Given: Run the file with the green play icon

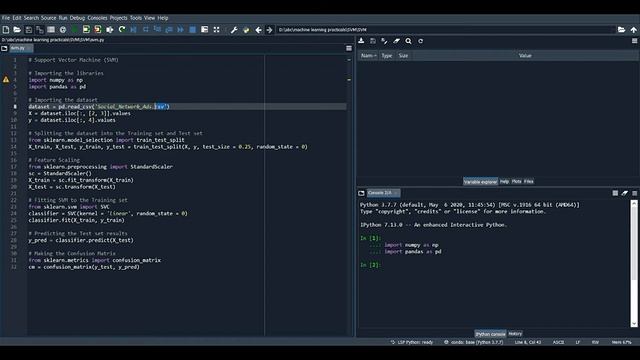Looking at the screenshot, I should pyautogui.click(x=75, y=29).
